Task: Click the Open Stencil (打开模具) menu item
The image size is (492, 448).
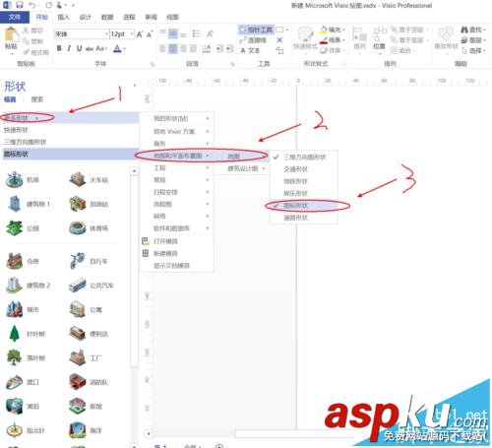Action: [x=165, y=241]
